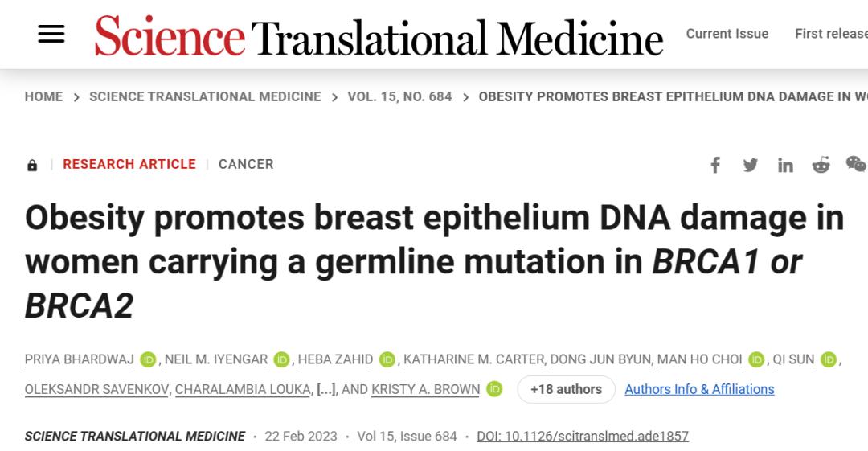Share article on Reddit
Viewport: 868px width, 451px height.
point(821,165)
